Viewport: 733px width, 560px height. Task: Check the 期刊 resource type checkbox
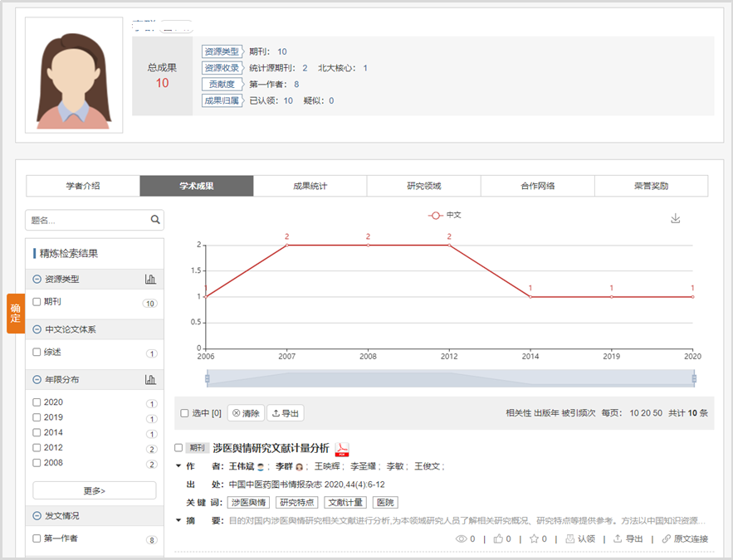click(x=37, y=303)
